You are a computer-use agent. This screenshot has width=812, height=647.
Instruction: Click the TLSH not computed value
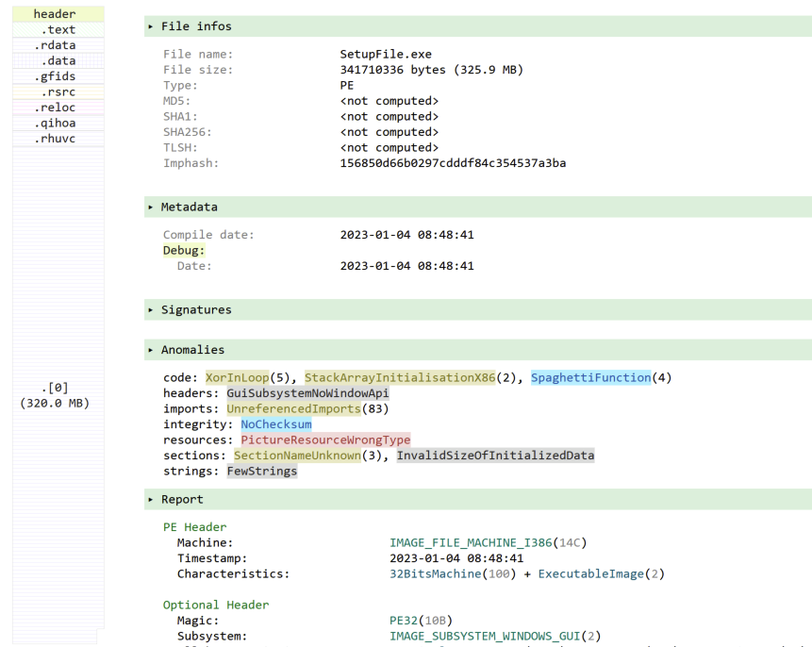(x=389, y=148)
